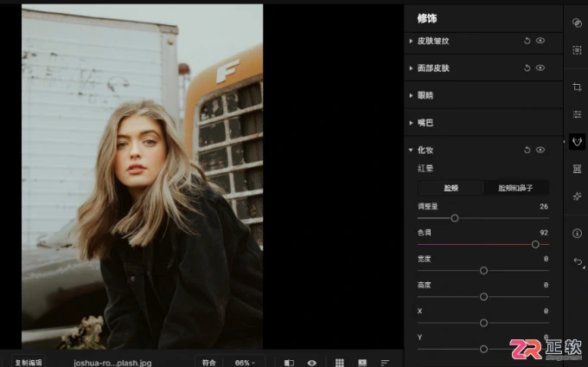This screenshot has width=588, height=367.
Task: Expand the 眼睛 section
Action: 411,96
